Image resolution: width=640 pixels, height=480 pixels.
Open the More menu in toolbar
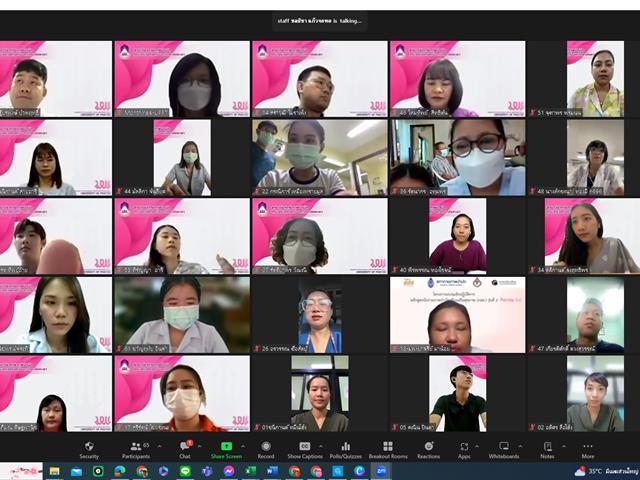[588, 449]
